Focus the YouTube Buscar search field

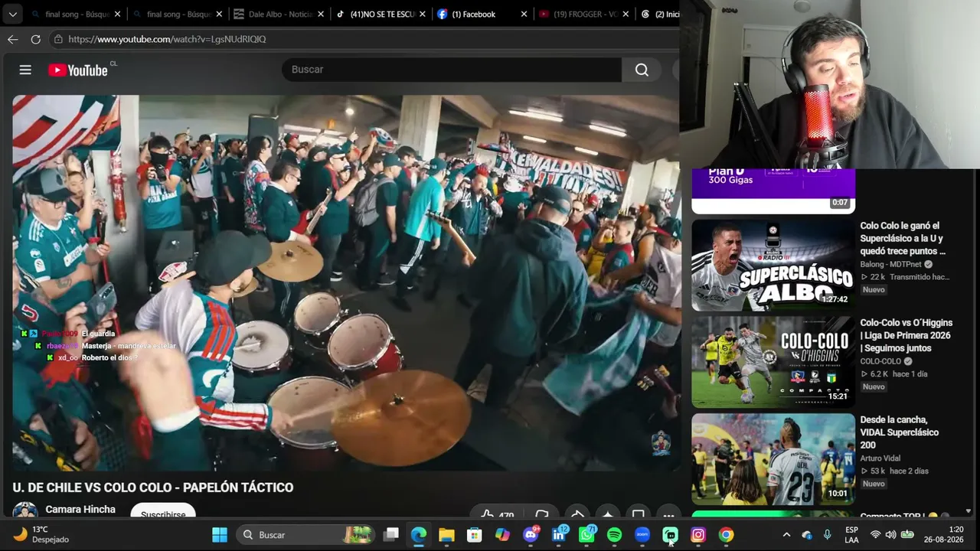tap(452, 70)
